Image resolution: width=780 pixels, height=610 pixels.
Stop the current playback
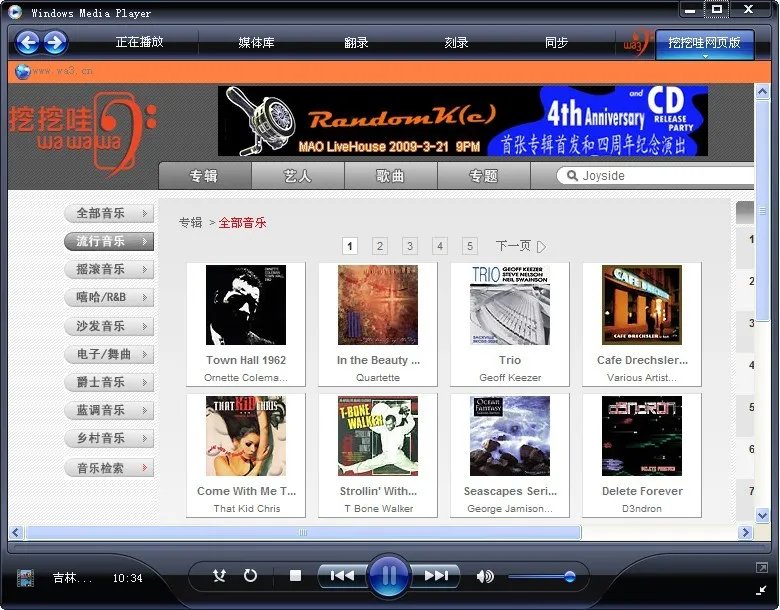(x=295, y=576)
